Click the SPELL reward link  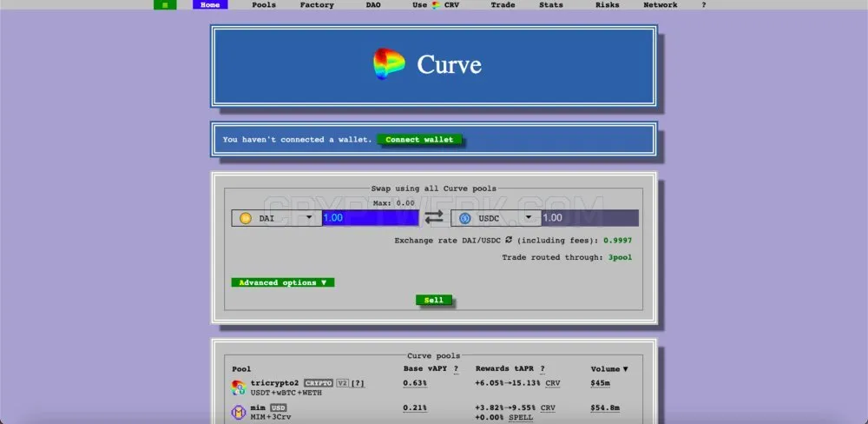coord(520,417)
